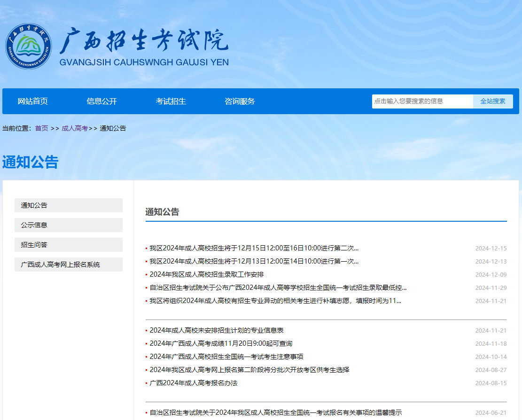Viewport: 522px width, 420px height.
Task: Click GVANGJSIH CAUHSWNGH GAUJSI YEN subtitle text
Action: click(144, 62)
